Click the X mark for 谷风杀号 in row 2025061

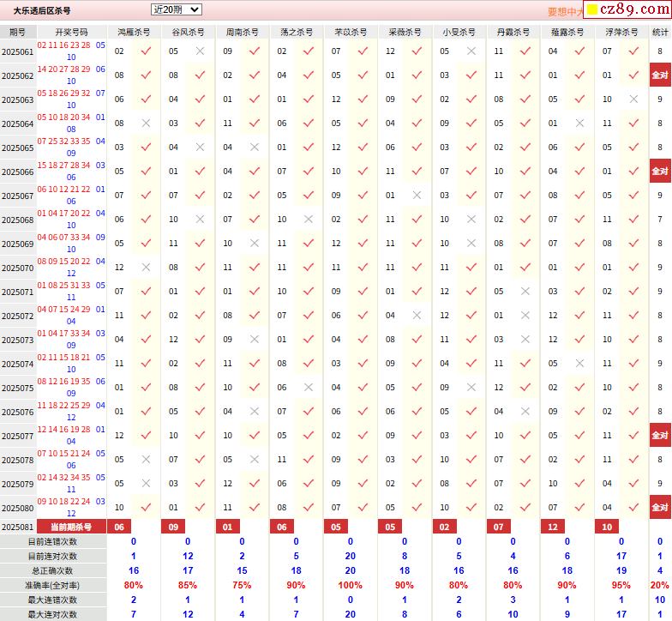pyautogui.click(x=201, y=51)
